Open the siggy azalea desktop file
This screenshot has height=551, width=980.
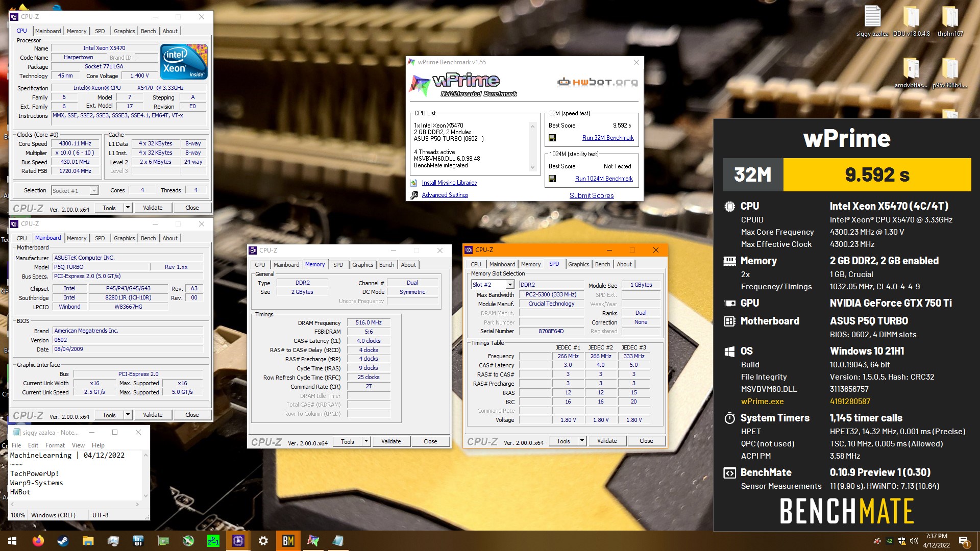[872, 21]
